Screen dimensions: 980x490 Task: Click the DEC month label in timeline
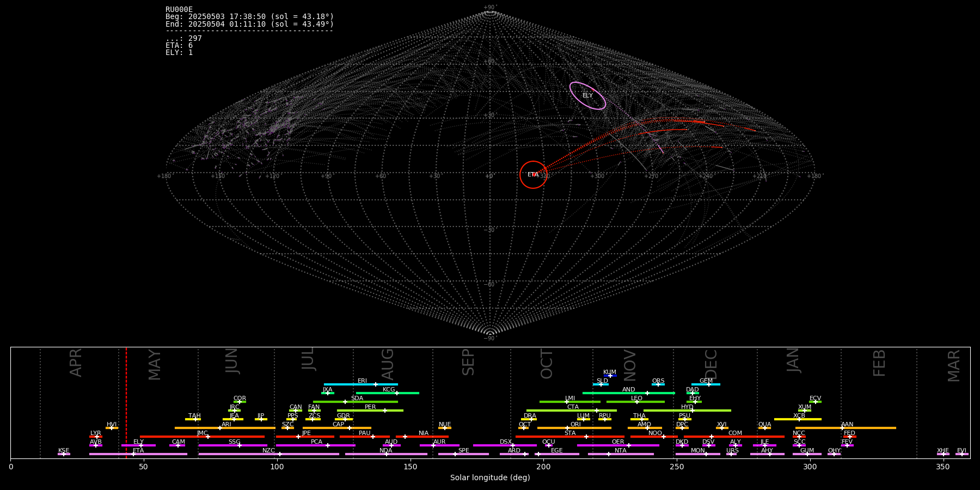[x=712, y=364]
